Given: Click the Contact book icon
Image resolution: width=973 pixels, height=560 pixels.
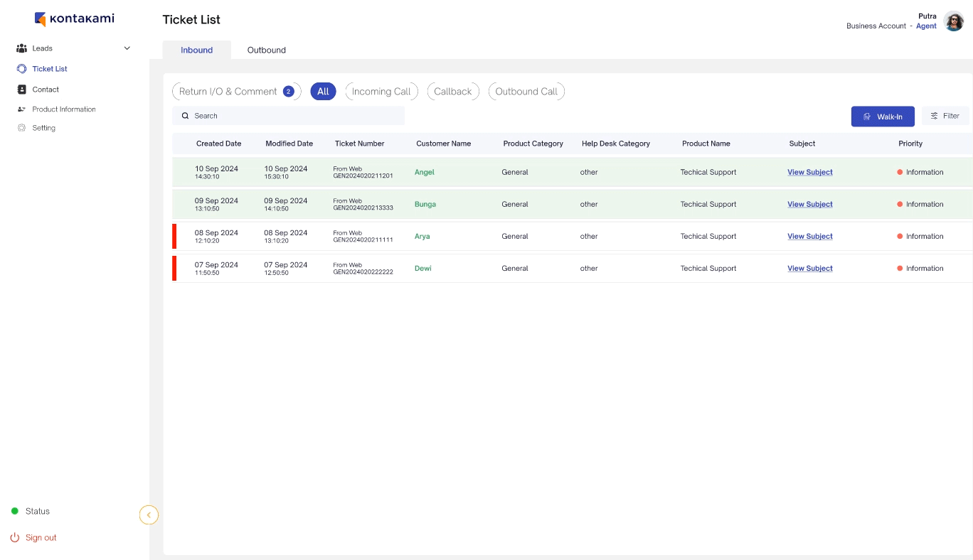Looking at the screenshot, I should tap(21, 90).
